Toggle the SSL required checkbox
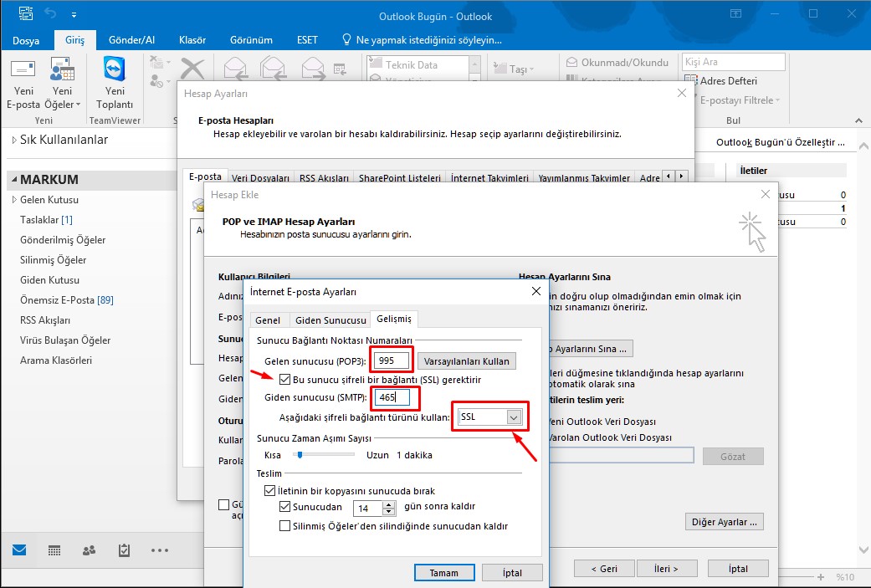This screenshot has width=871, height=588. 285,379
